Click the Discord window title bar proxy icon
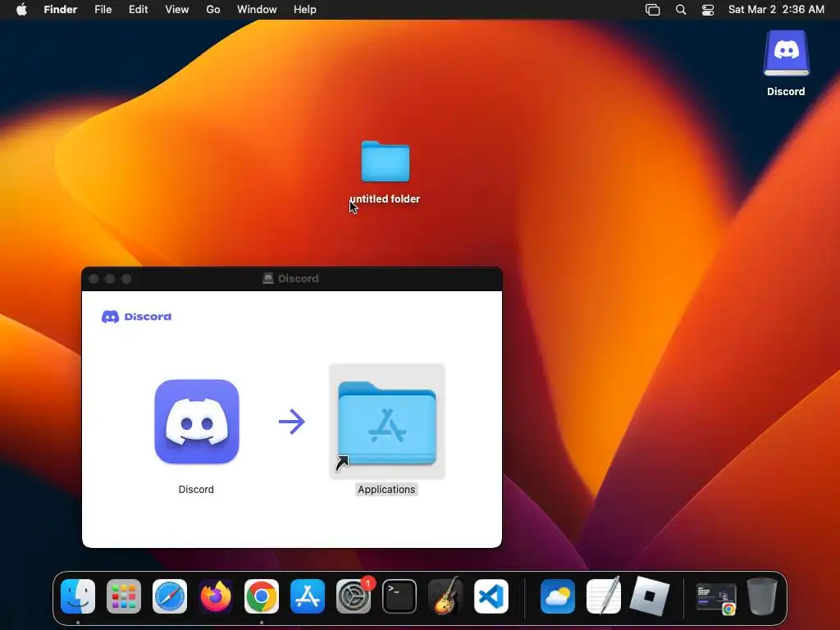840x630 pixels. (x=268, y=279)
